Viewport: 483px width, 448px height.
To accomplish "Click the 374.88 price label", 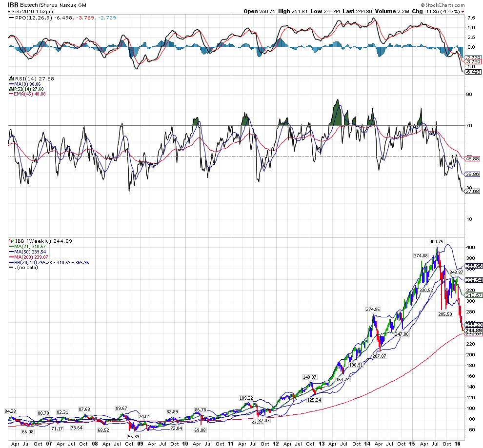I will [x=421, y=256].
